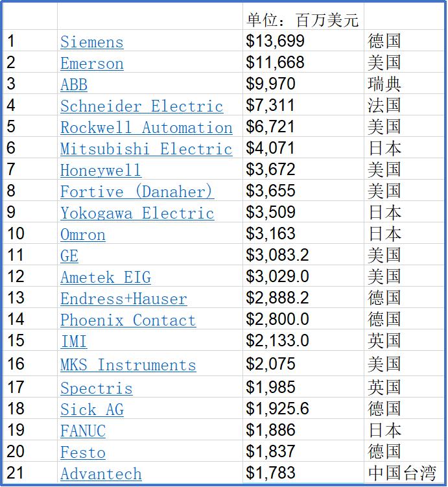
Task: Click the Mitsubishi Electric link
Action: point(146,149)
